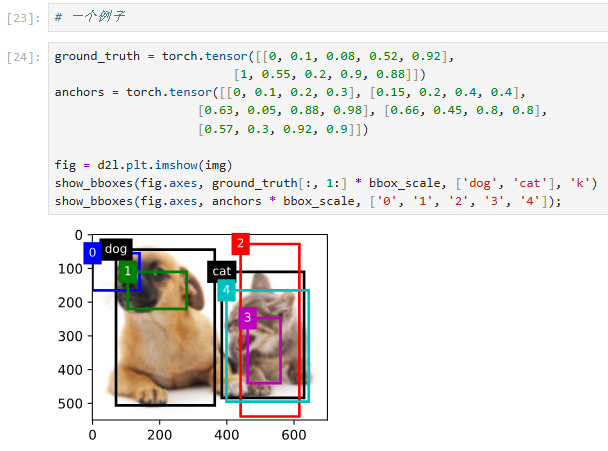Click the magenta anchor label '3' in plot
Image resolution: width=608 pixels, height=451 pixels.
(x=247, y=318)
